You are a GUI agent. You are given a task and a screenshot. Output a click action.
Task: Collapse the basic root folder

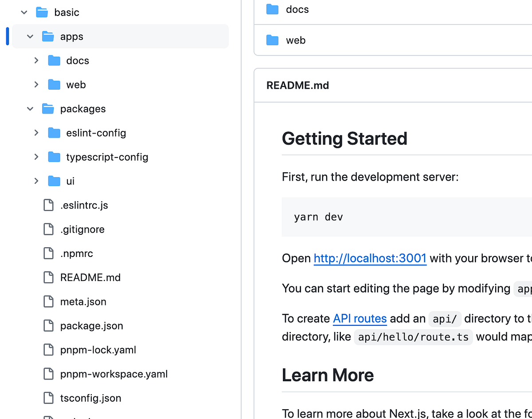23,12
